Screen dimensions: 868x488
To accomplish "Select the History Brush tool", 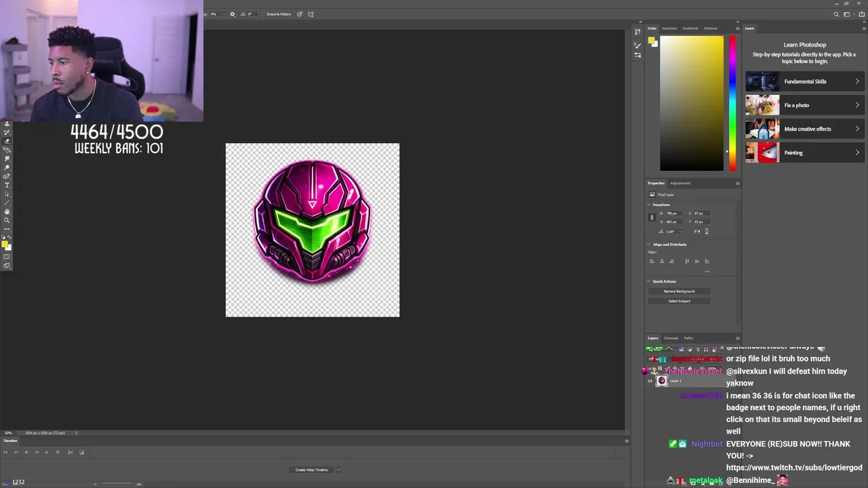I will pos(7,132).
